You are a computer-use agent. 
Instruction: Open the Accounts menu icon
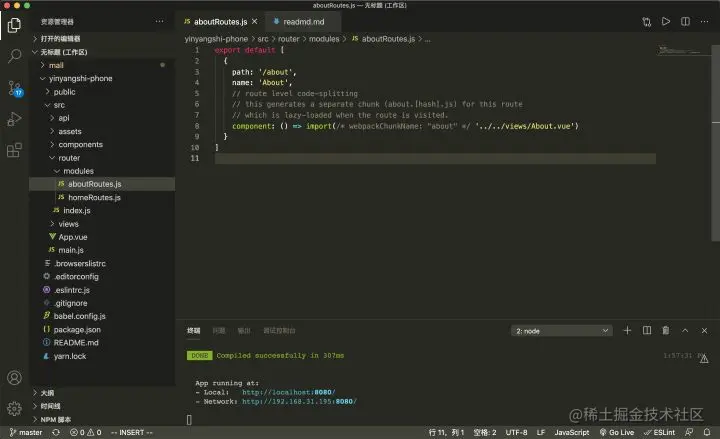(x=14, y=377)
